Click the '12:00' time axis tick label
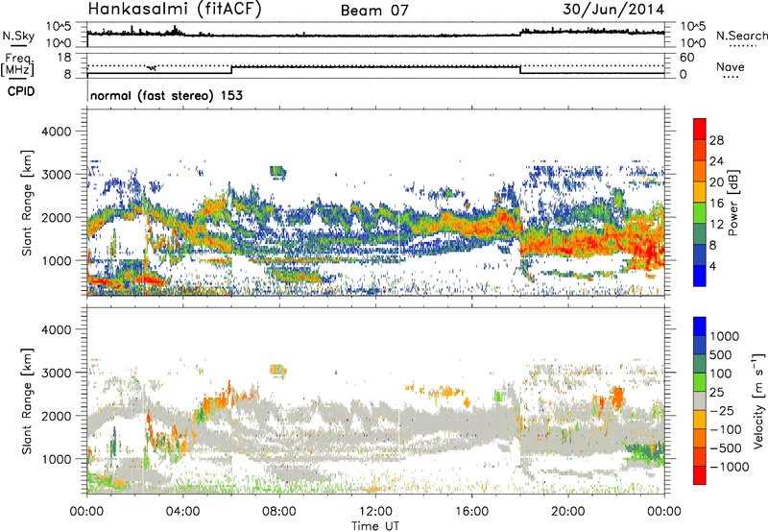 point(375,512)
